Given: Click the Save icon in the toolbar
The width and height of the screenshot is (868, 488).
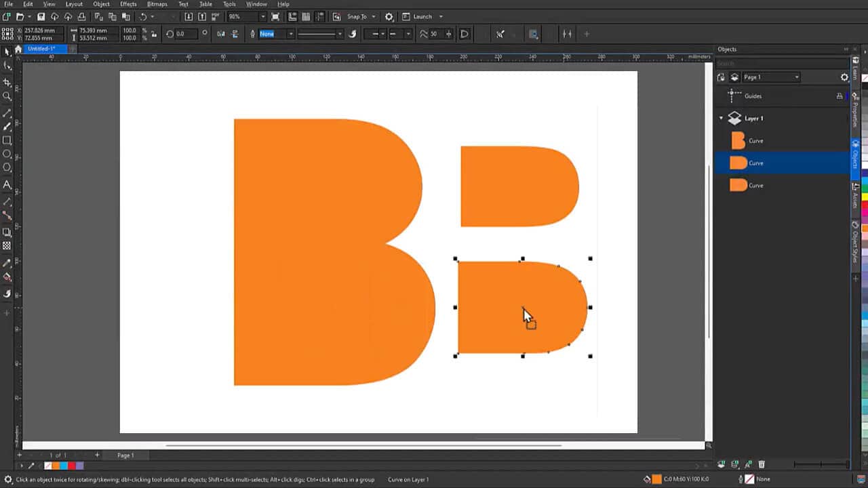Looking at the screenshot, I should (41, 16).
